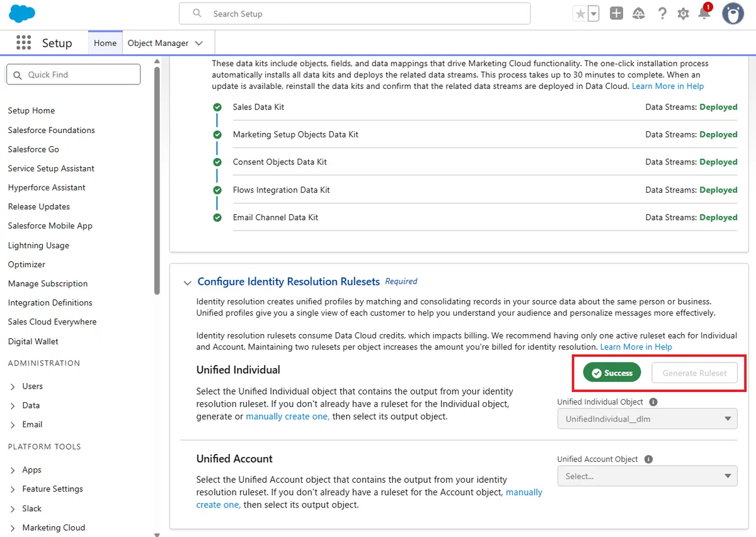
Task: Open the Setup gear icon
Action: pos(684,14)
